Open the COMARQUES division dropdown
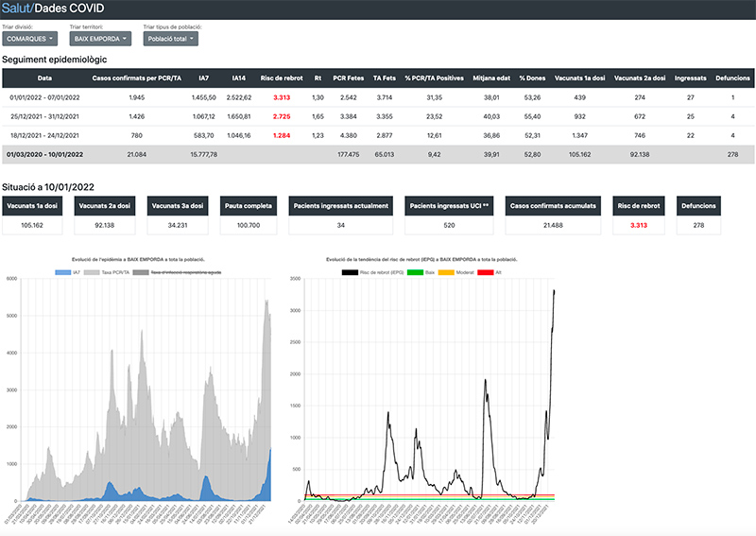 click(x=30, y=39)
